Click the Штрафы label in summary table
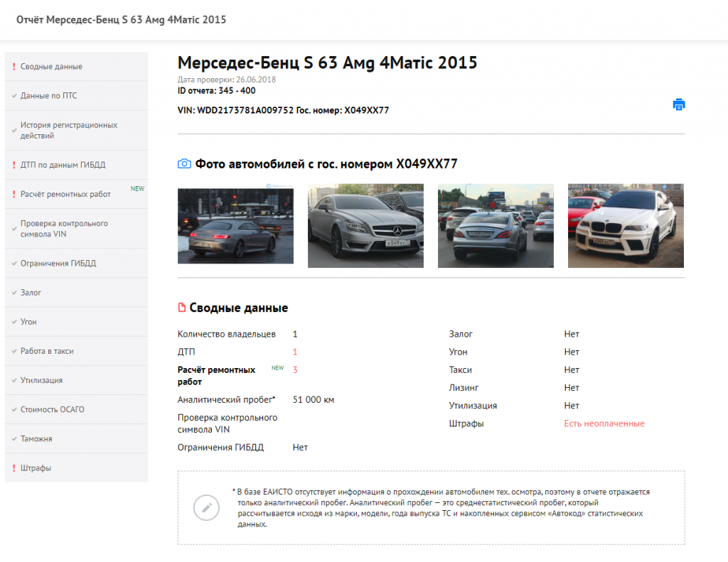Screen dimensions: 728x562 [x=466, y=423]
